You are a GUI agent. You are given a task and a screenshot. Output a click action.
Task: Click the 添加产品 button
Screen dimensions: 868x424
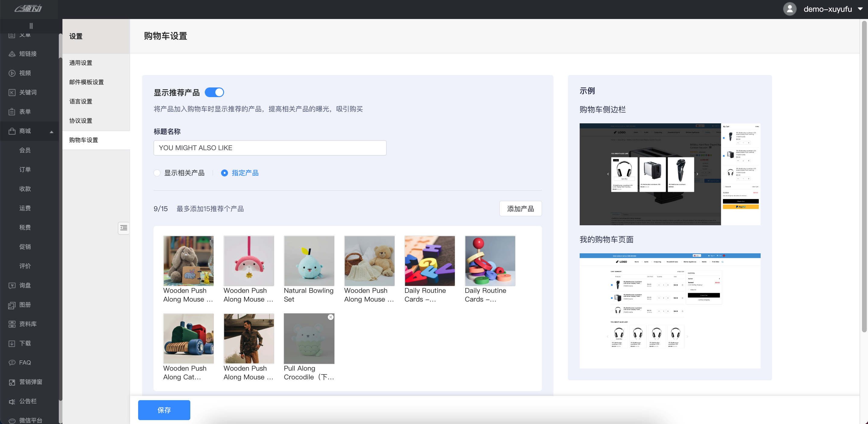(520, 209)
